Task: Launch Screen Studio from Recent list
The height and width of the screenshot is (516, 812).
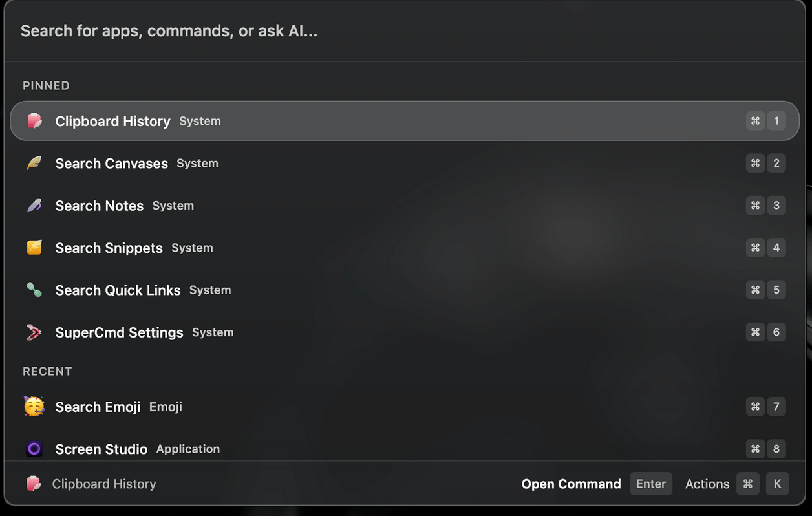Action: (x=405, y=446)
